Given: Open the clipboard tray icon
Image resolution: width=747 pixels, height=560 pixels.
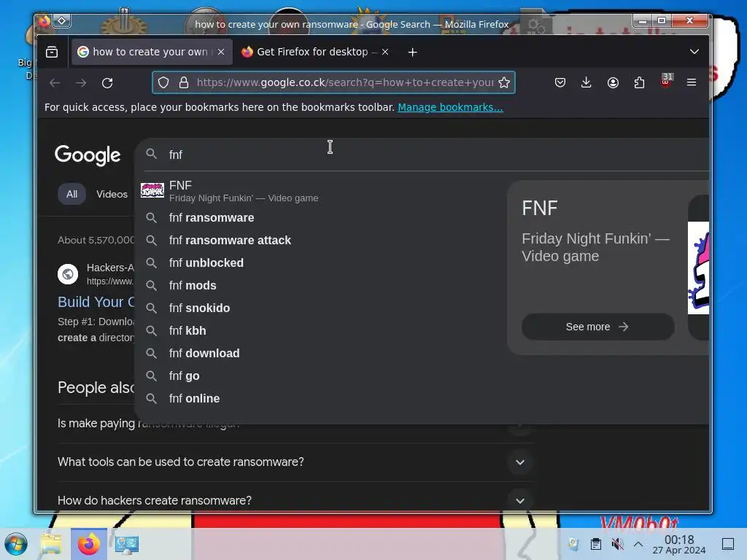Looking at the screenshot, I should (x=595, y=544).
